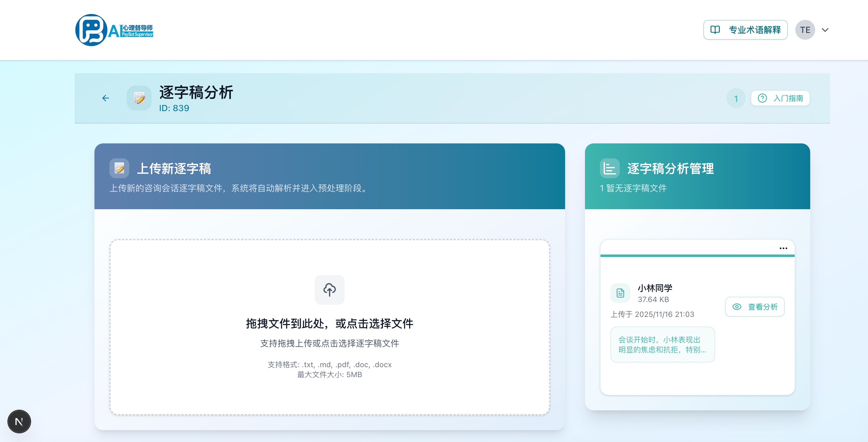Open the three-dot menu on 小林同学 card
This screenshot has height=442, width=868.
pos(784,248)
